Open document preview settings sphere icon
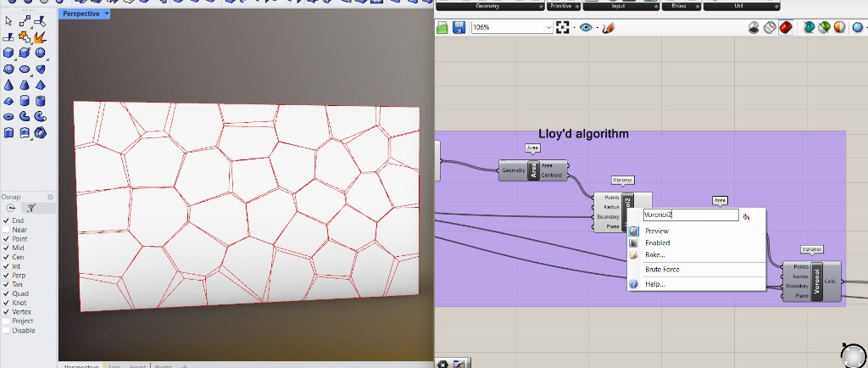 (840, 27)
